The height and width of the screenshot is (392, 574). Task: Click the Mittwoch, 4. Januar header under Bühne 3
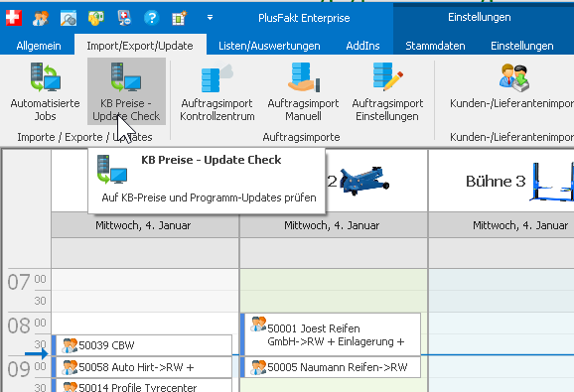(502, 225)
